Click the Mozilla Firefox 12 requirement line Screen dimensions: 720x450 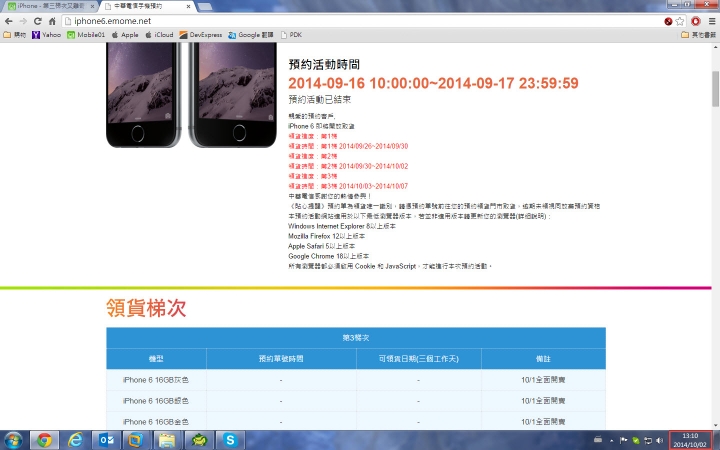326,236
